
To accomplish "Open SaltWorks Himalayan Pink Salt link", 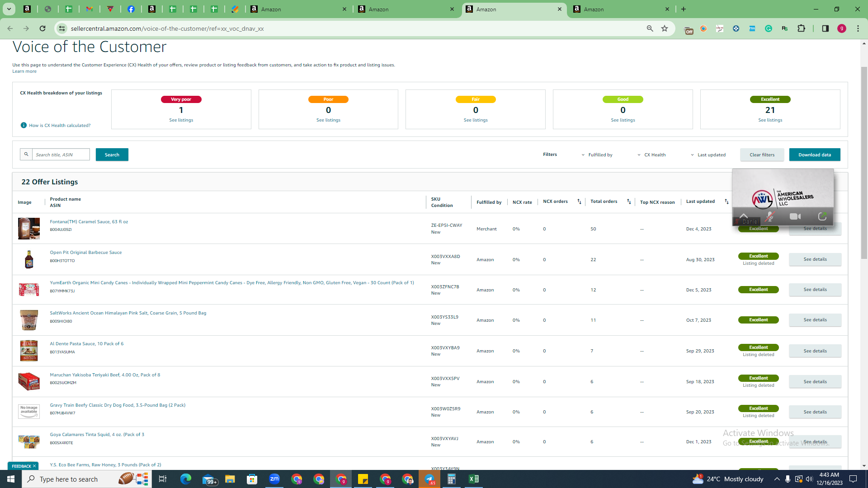I will point(128,313).
